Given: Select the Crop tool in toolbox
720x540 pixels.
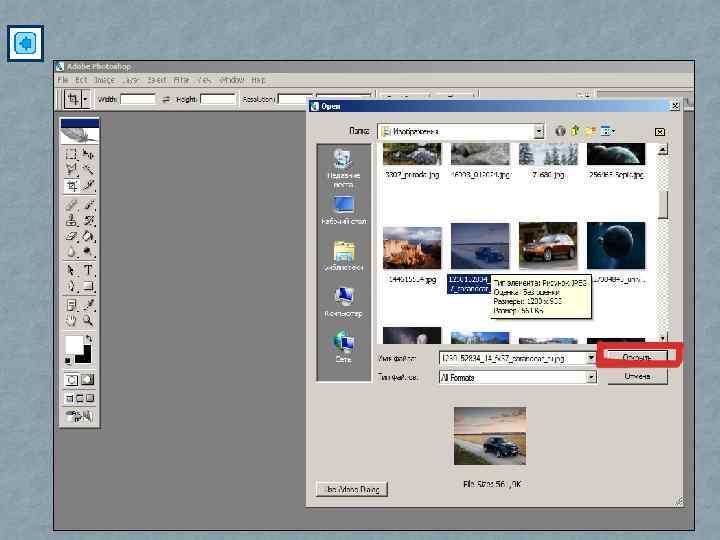Looking at the screenshot, I should click(x=71, y=186).
